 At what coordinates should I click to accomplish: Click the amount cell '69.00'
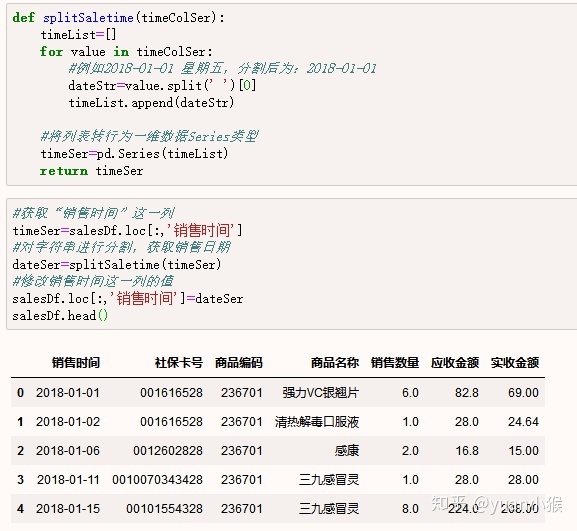click(523, 393)
